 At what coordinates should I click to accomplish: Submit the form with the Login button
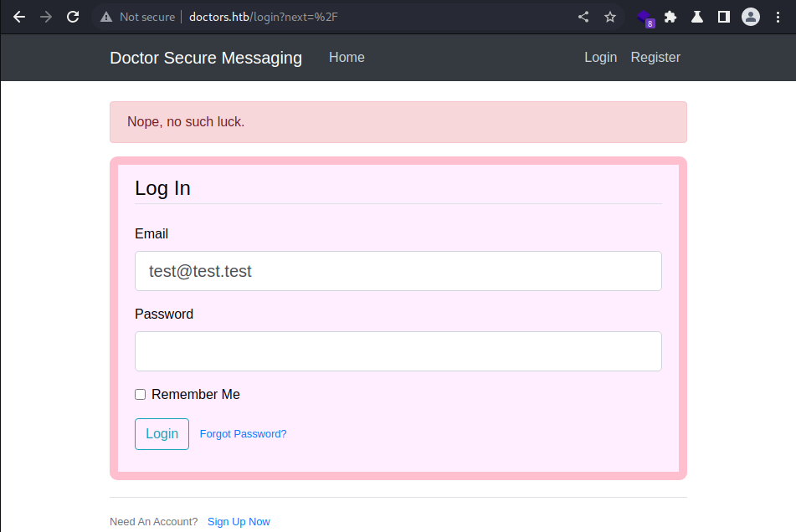(162, 434)
